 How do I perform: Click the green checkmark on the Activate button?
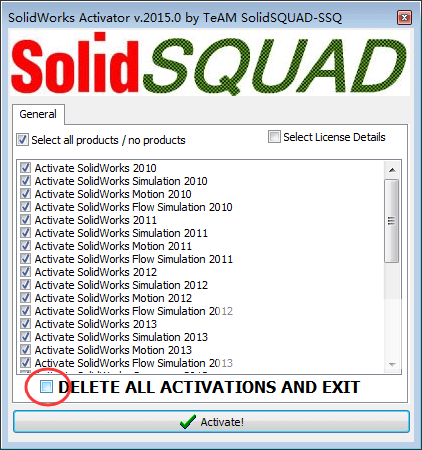pos(188,422)
